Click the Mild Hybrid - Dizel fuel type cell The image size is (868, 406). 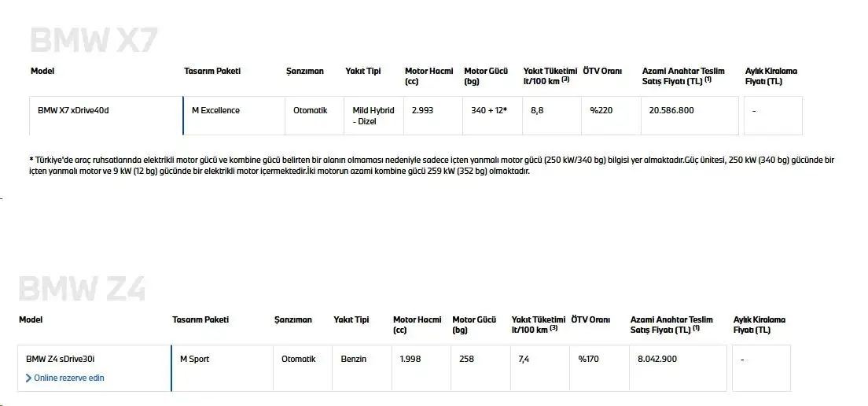374,116
